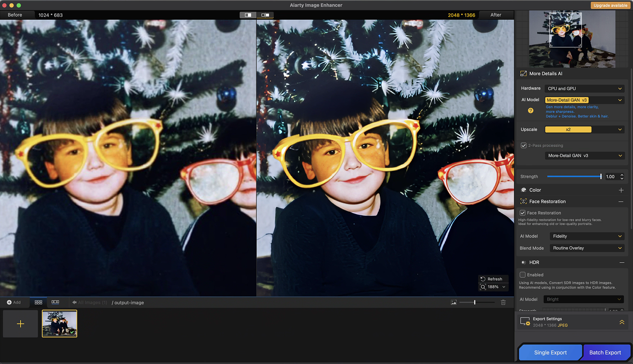633x364 pixels.
Task: Open the Blend Mode Routine Overlay dropdown
Action: click(587, 248)
